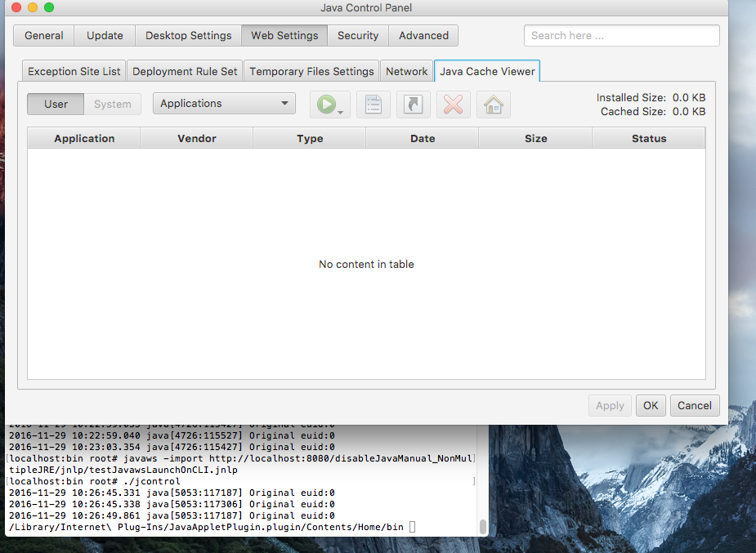Click the Cancel button
Image resolution: width=756 pixels, height=553 pixels.
pos(694,406)
